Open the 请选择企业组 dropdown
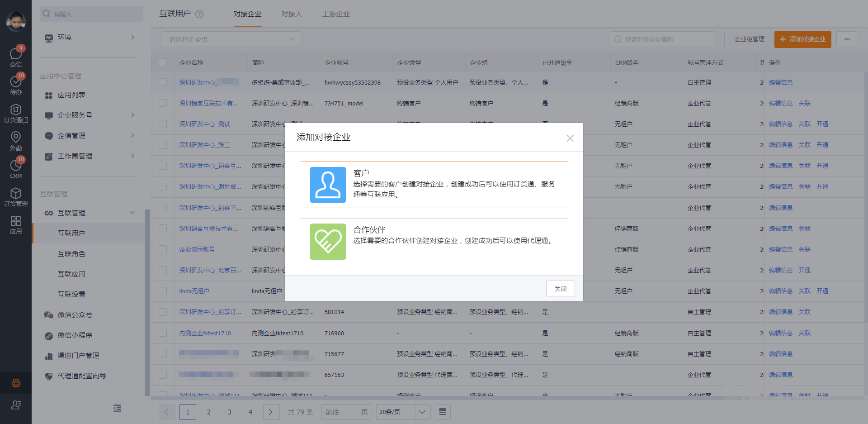Image resolution: width=868 pixels, height=424 pixels. tap(231, 39)
